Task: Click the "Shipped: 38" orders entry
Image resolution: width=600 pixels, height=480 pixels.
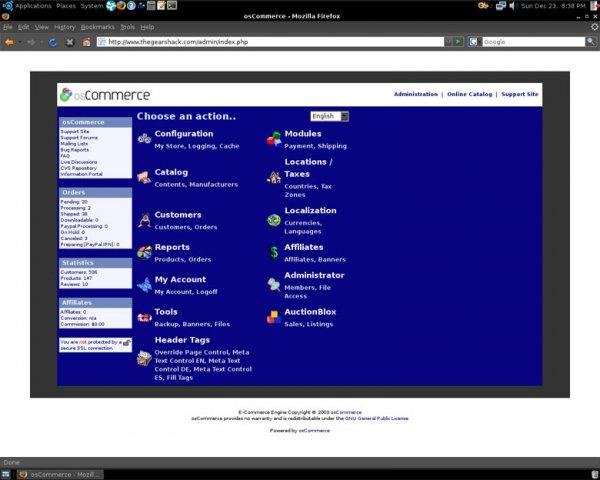Action: [x=74, y=214]
